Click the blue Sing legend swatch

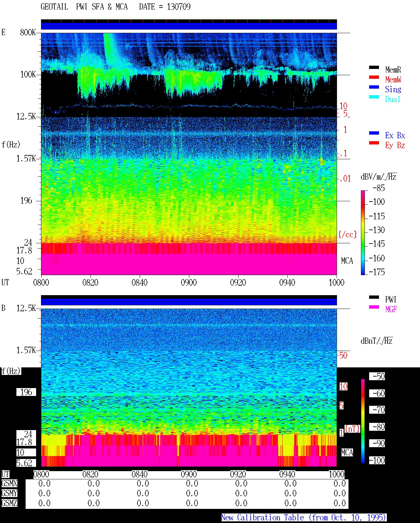pyautogui.click(x=374, y=87)
